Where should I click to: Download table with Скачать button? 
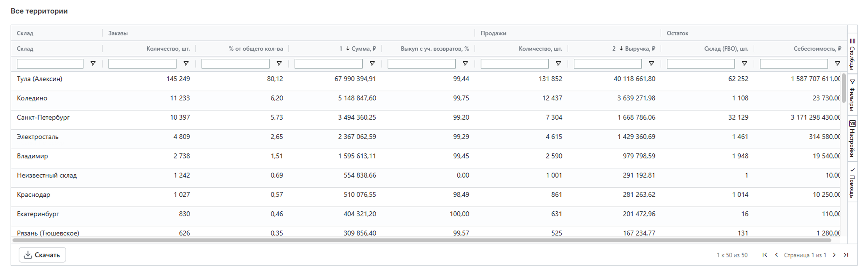[x=42, y=255]
